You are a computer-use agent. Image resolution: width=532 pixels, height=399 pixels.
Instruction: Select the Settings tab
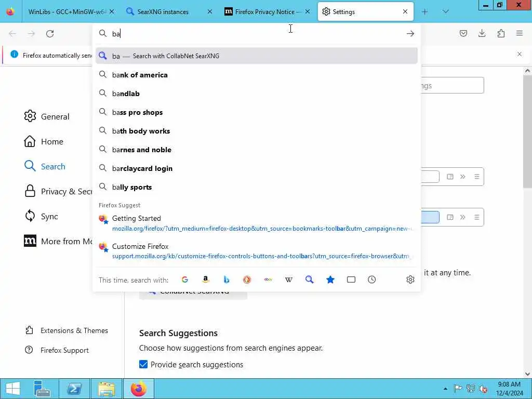(x=365, y=11)
